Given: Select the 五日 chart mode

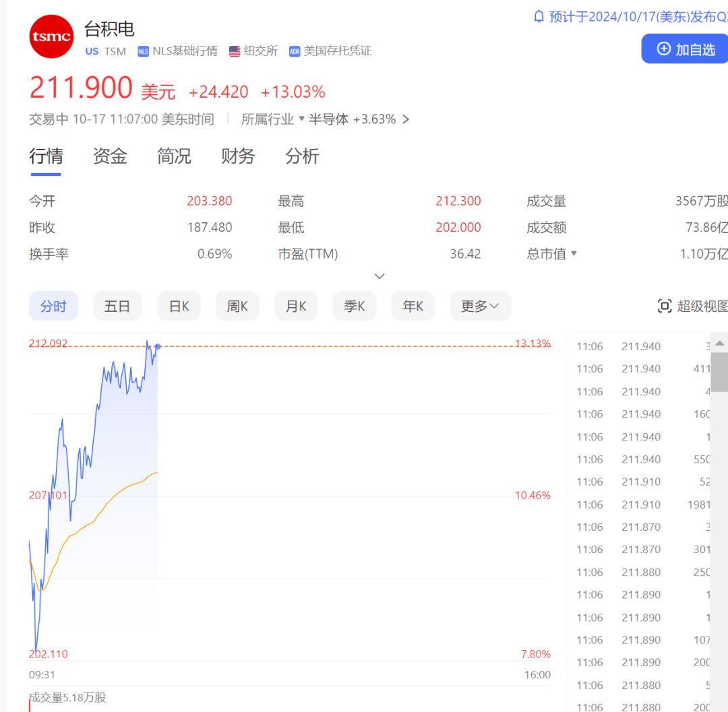Looking at the screenshot, I should (x=117, y=306).
